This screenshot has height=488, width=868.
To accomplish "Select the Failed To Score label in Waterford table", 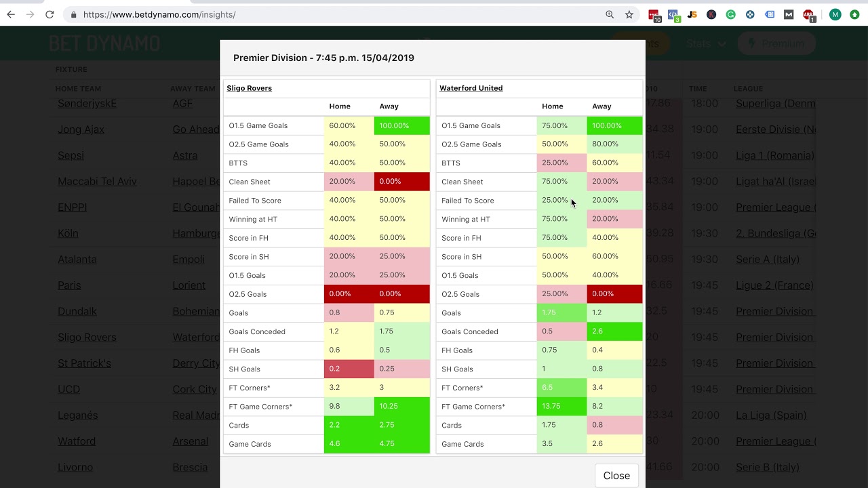I will click(x=467, y=201).
